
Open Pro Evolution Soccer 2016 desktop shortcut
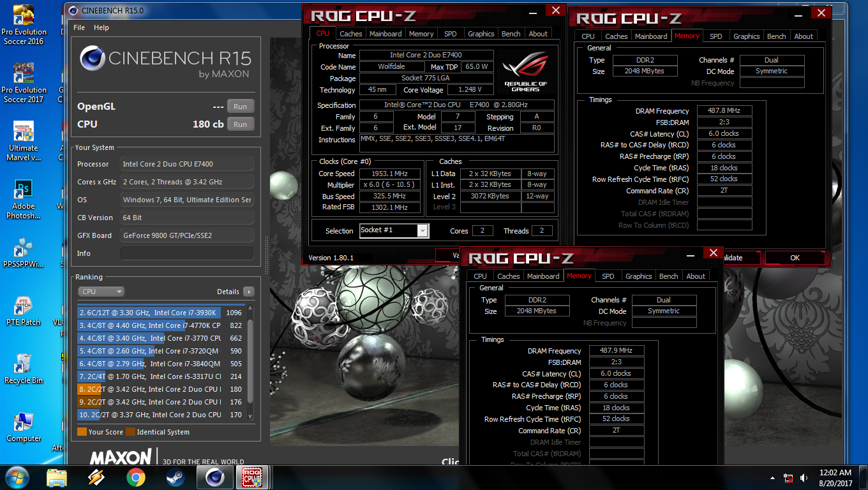pyautogui.click(x=24, y=26)
